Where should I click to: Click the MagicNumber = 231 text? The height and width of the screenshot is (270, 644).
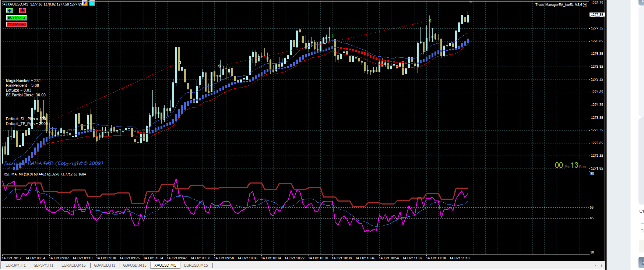click(23, 81)
